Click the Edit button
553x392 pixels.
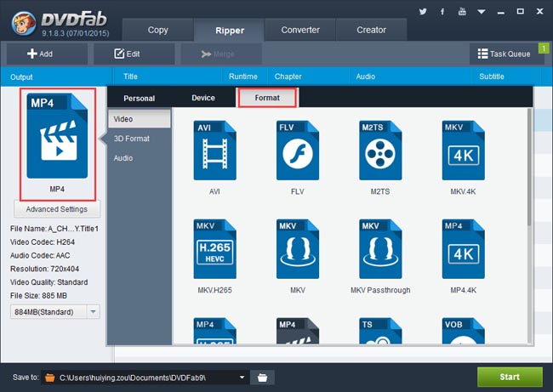click(x=134, y=54)
